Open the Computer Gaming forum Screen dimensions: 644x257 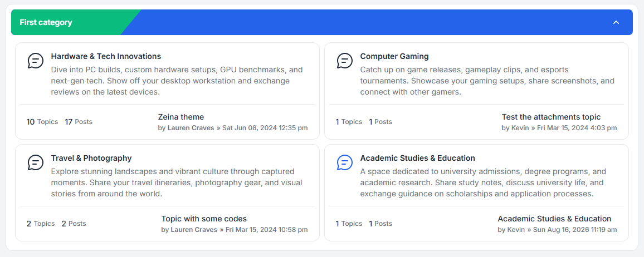point(394,56)
